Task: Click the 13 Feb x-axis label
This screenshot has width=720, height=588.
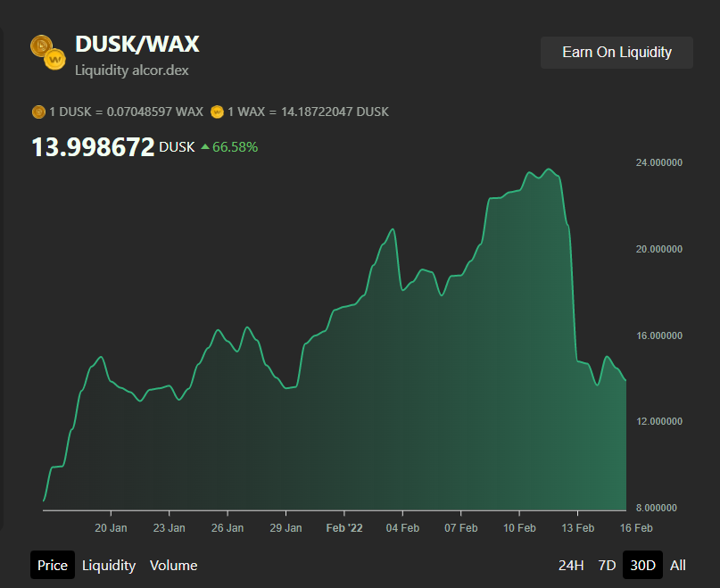Action: 577,528
